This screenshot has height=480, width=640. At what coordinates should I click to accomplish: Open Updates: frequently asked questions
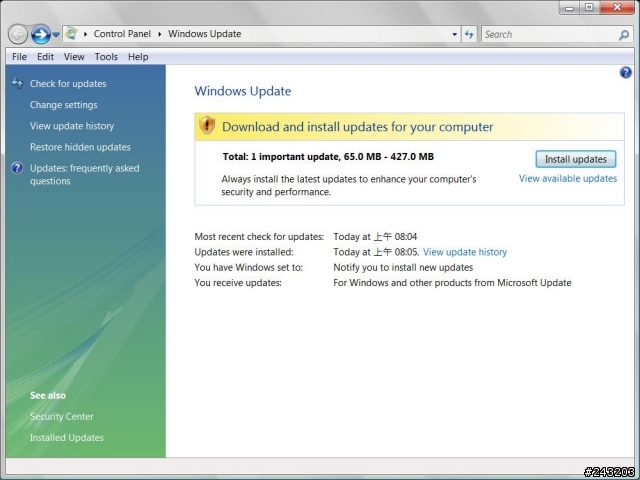coord(84,175)
